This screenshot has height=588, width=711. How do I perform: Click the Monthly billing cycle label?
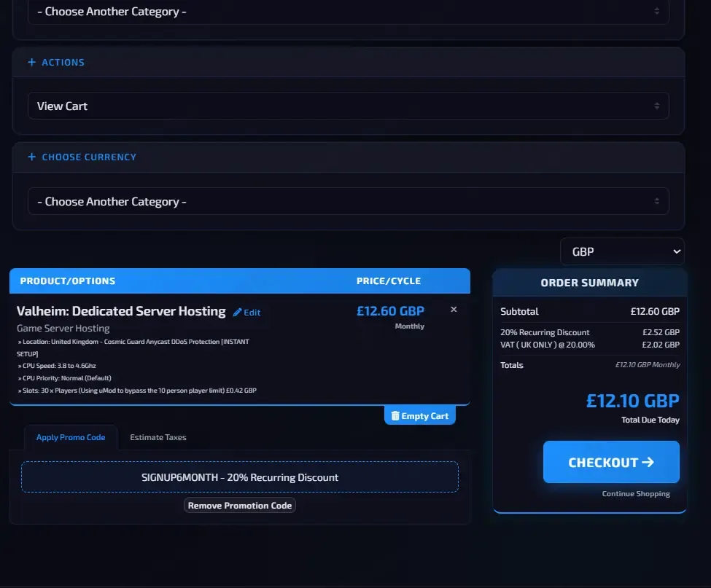point(409,326)
